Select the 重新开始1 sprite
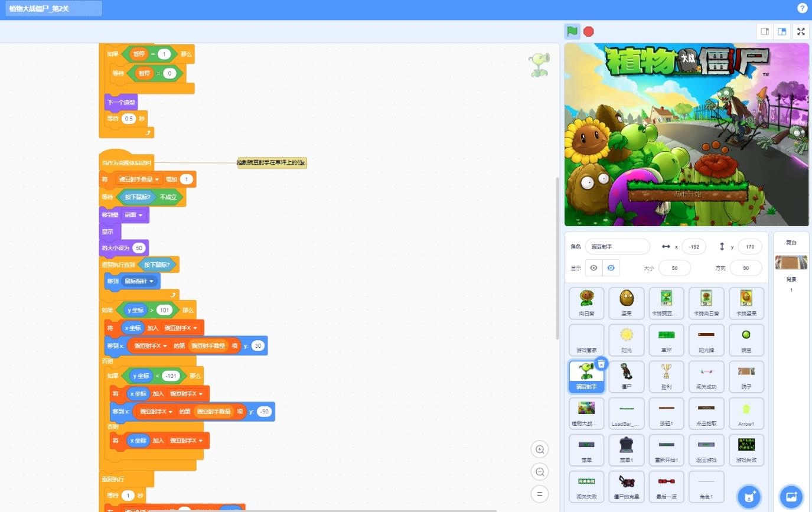Image resolution: width=812 pixels, height=512 pixels. coord(666,450)
